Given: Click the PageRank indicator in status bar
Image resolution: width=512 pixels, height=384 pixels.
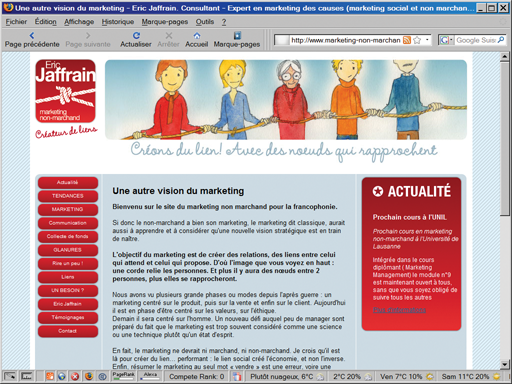Looking at the screenshot, I should point(123,376).
